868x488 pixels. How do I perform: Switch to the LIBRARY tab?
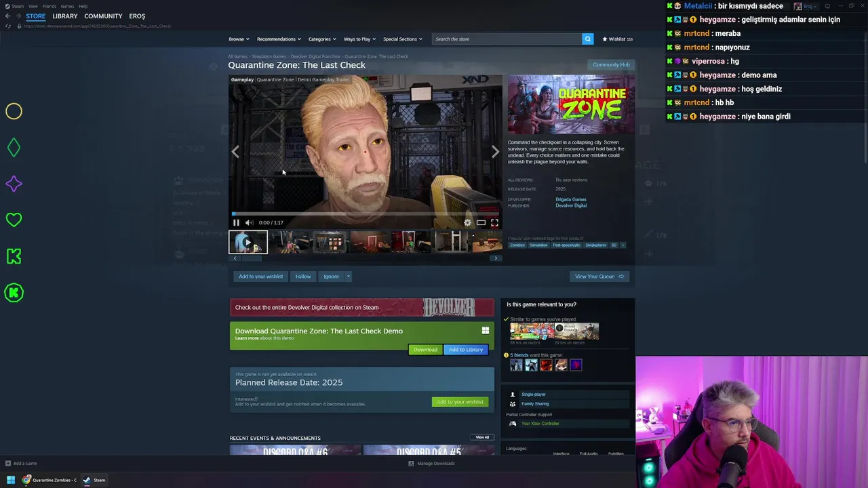point(65,16)
